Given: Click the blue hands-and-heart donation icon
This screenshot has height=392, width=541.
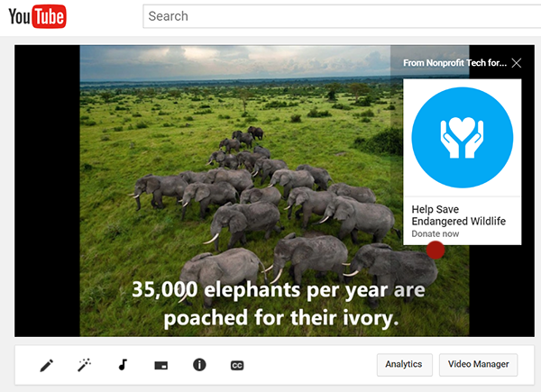Looking at the screenshot, I should pyautogui.click(x=463, y=138).
